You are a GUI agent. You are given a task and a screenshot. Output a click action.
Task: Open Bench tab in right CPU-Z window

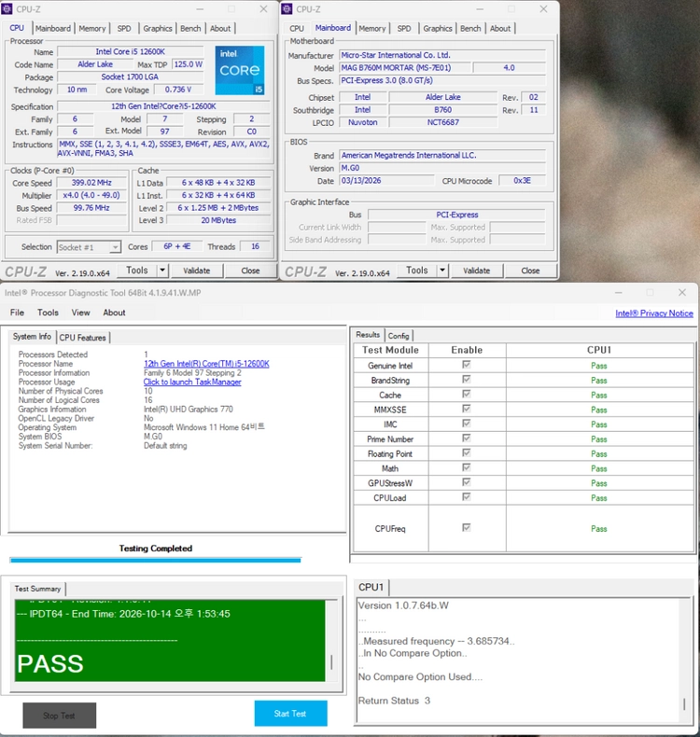pyautogui.click(x=470, y=29)
